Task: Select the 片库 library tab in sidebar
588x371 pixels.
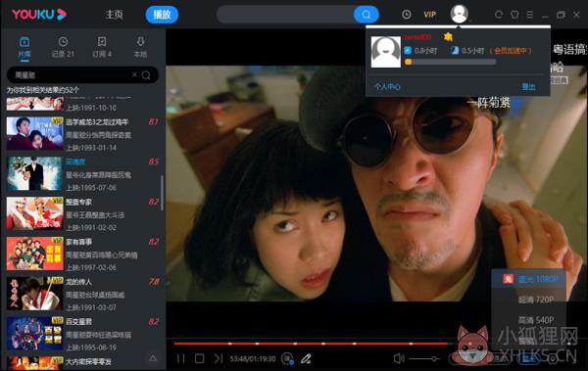Action: tap(24, 47)
